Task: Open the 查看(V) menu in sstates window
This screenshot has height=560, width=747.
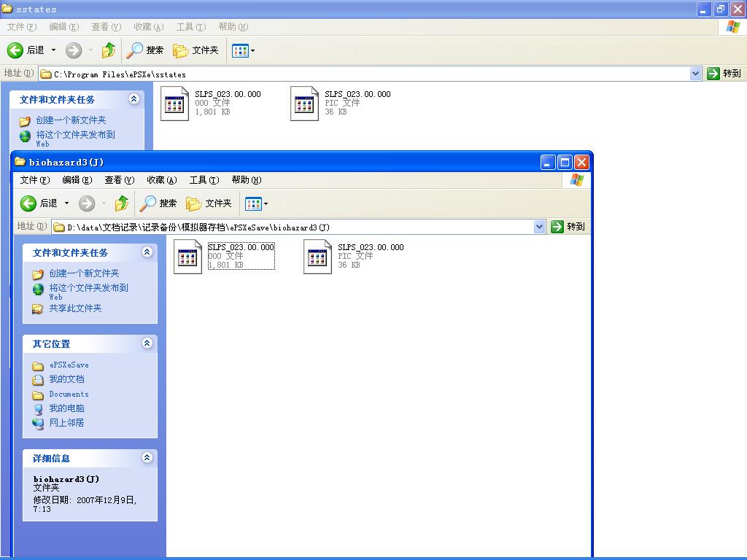Action: click(106, 27)
